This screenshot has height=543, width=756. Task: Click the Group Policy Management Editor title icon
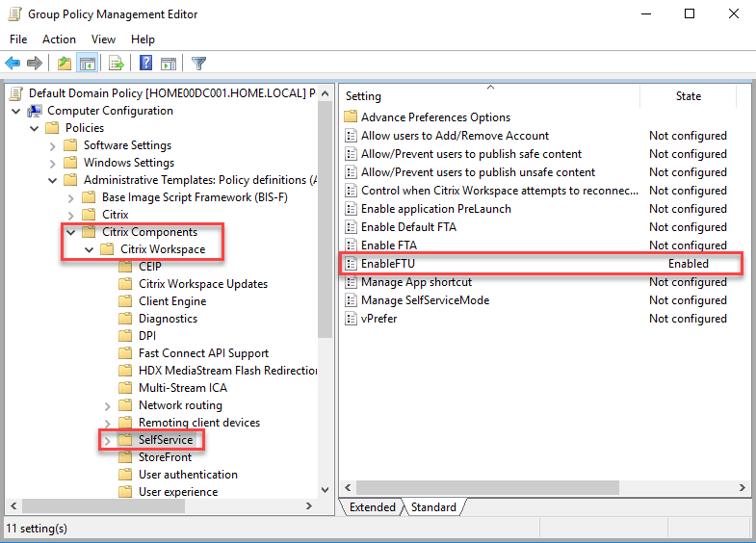tap(15, 14)
